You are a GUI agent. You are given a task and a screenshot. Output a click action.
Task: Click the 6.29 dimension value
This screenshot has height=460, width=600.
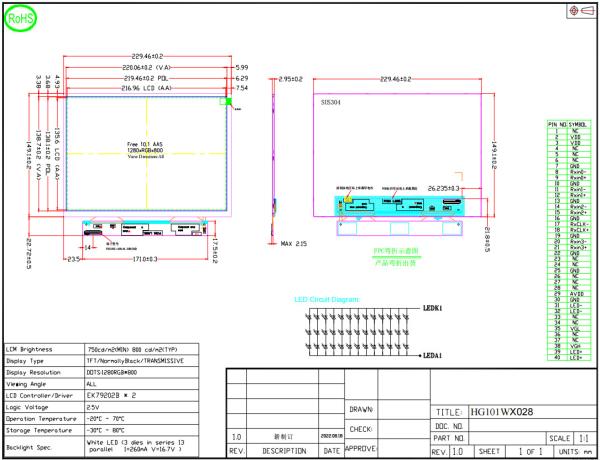[242, 78]
